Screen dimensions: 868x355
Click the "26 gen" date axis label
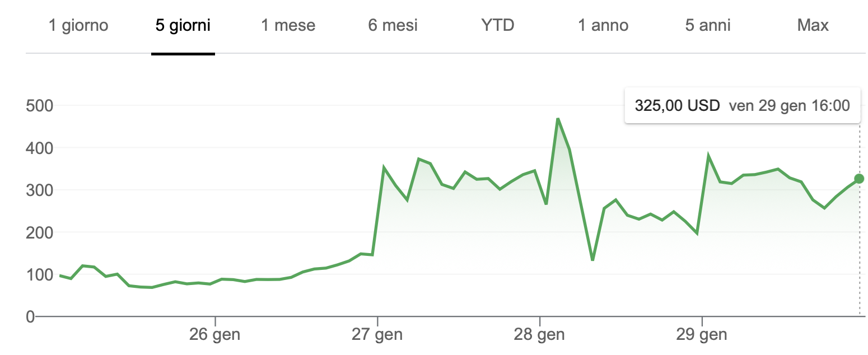click(215, 335)
